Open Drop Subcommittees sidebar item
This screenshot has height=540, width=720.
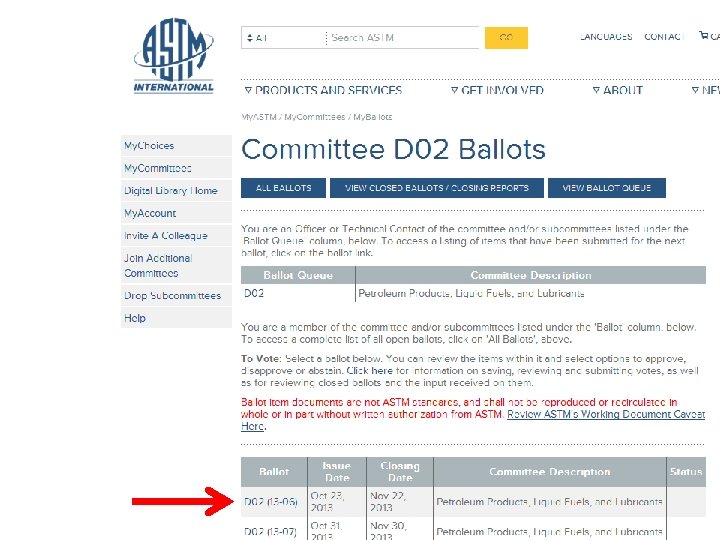pyautogui.click(x=172, y=296)
